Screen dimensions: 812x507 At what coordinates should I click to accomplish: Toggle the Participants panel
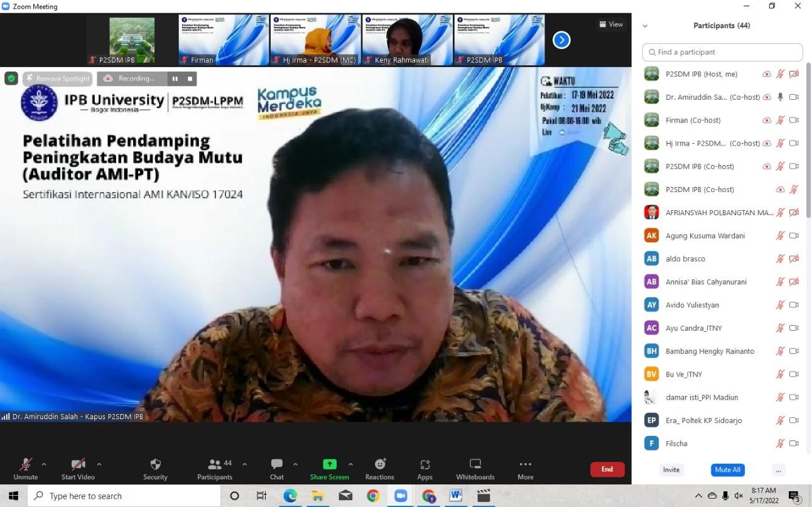point(215,468)
